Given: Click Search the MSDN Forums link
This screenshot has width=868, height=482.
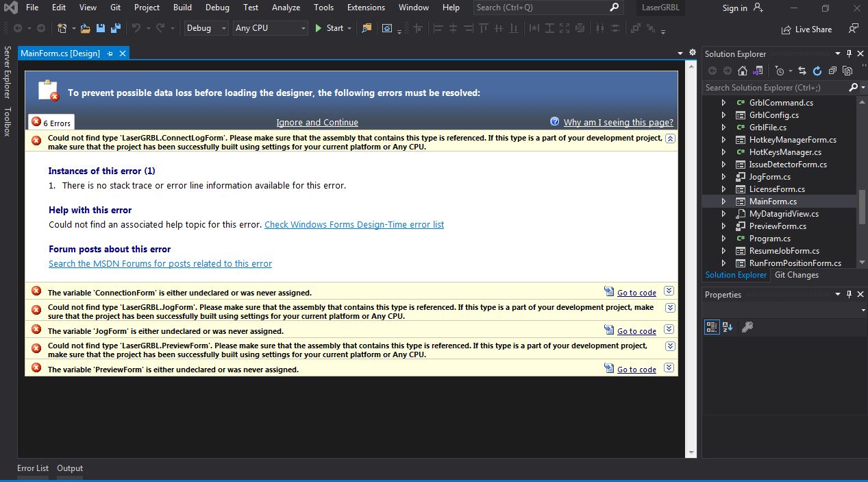Looking at the screenshot, I should (x=160, y=263).
